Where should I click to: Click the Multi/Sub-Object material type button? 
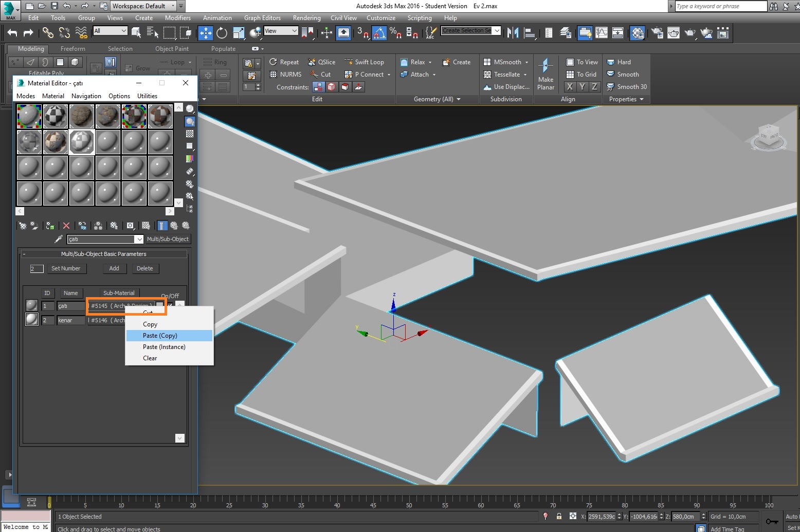(x=168, y=239)
